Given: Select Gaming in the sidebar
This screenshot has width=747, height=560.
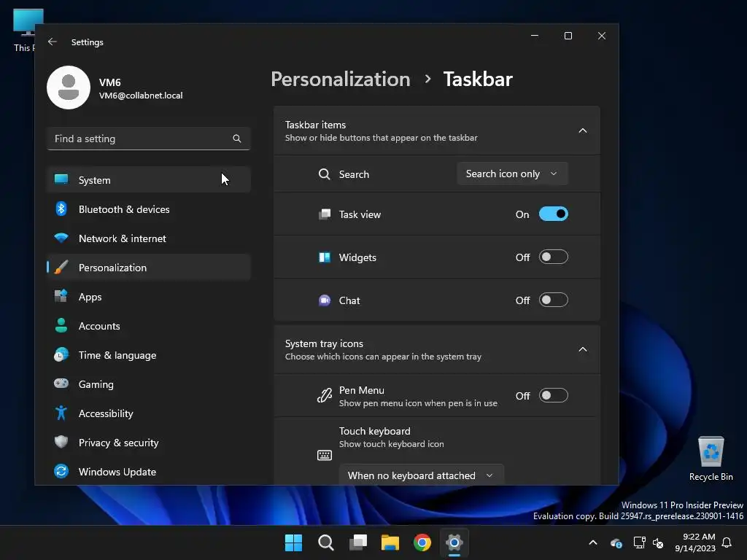Looking at the screenshot, I should 149,384.
